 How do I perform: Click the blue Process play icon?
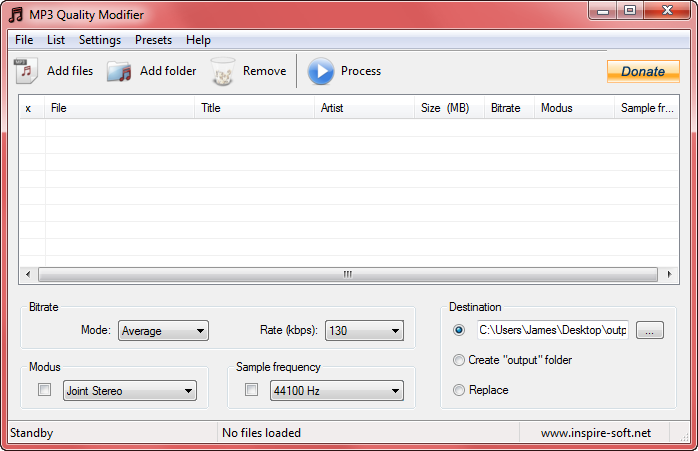tap(321, 71)
